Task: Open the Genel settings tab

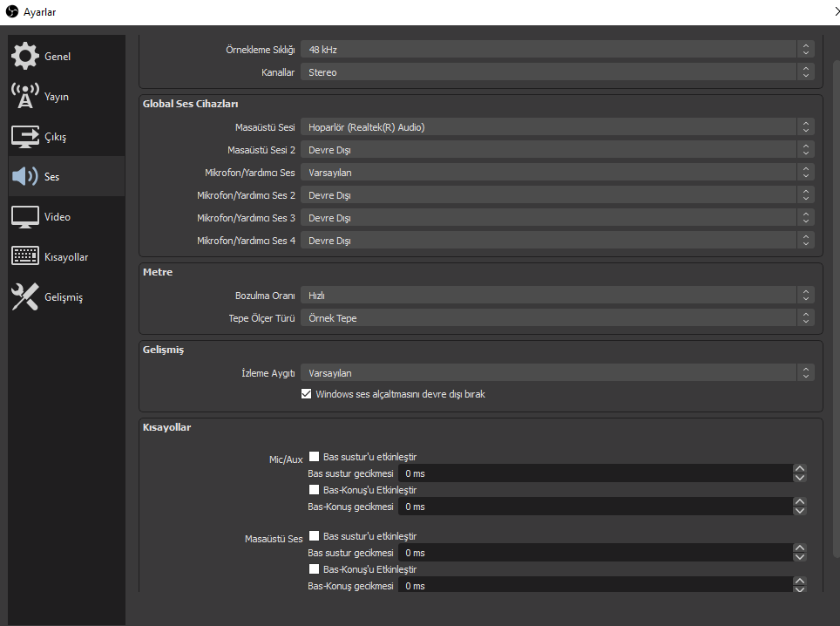Action: pos(66,56)
